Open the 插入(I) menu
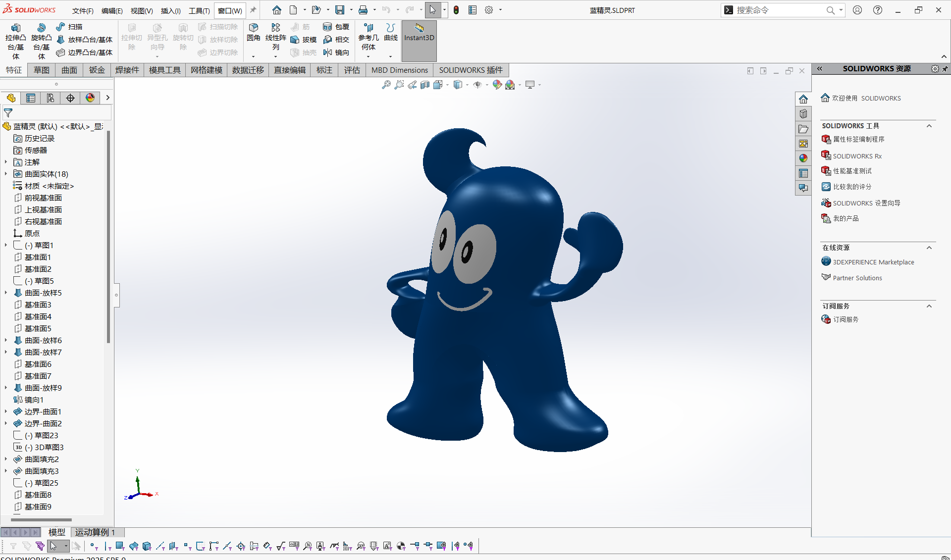This screenshot has height=560, width=951. (171, 10)
